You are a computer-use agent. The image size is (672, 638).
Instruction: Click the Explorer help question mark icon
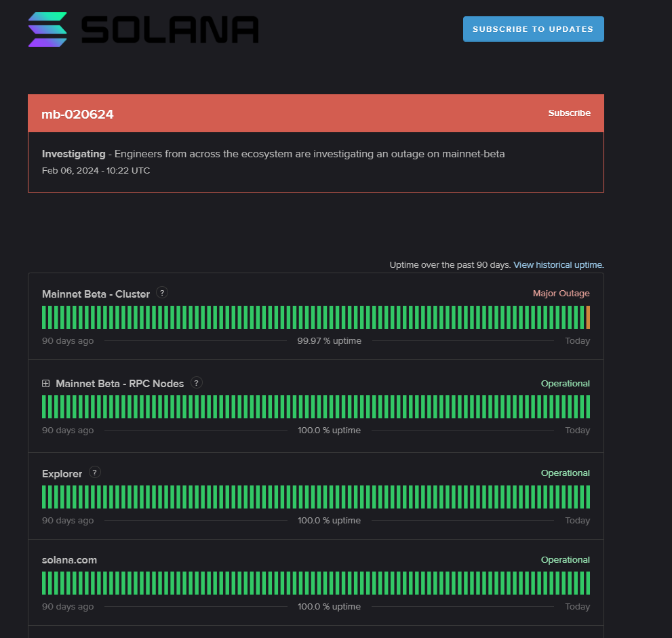click(x=95, y=473)
